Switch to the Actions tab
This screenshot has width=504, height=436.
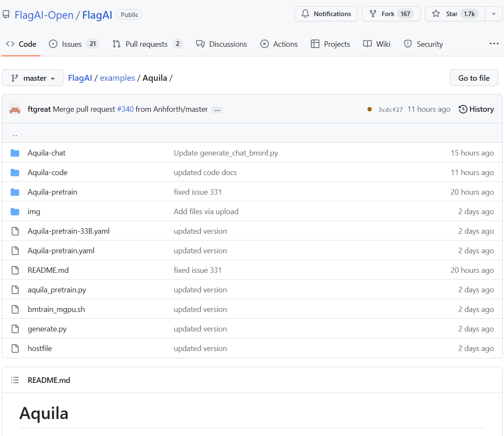[x=279, y=44]
